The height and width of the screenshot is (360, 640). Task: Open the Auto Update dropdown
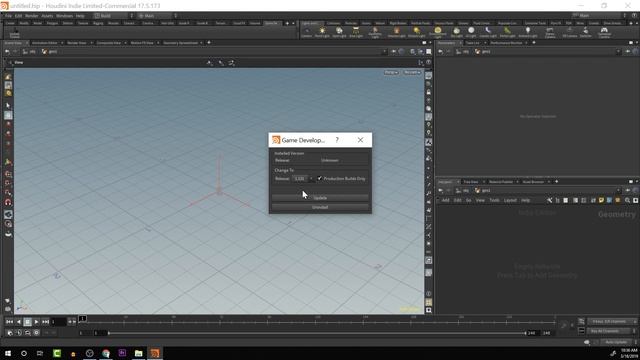(x=618, y=342)
